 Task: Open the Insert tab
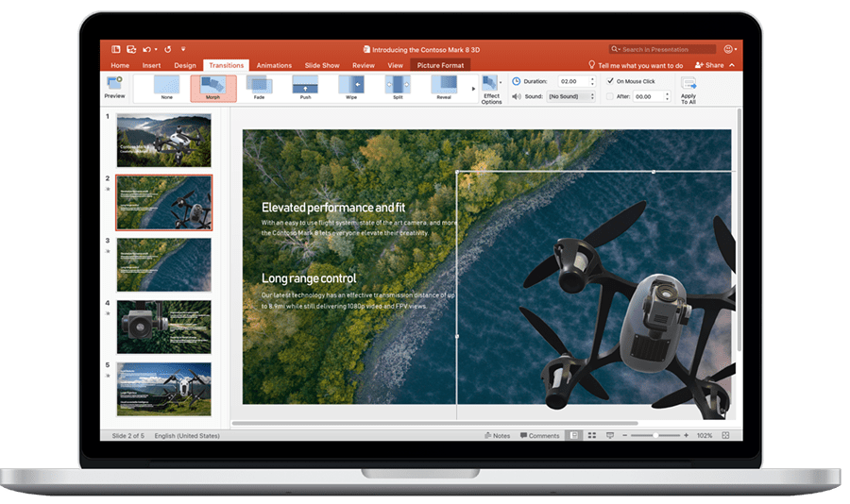[152, 65]
